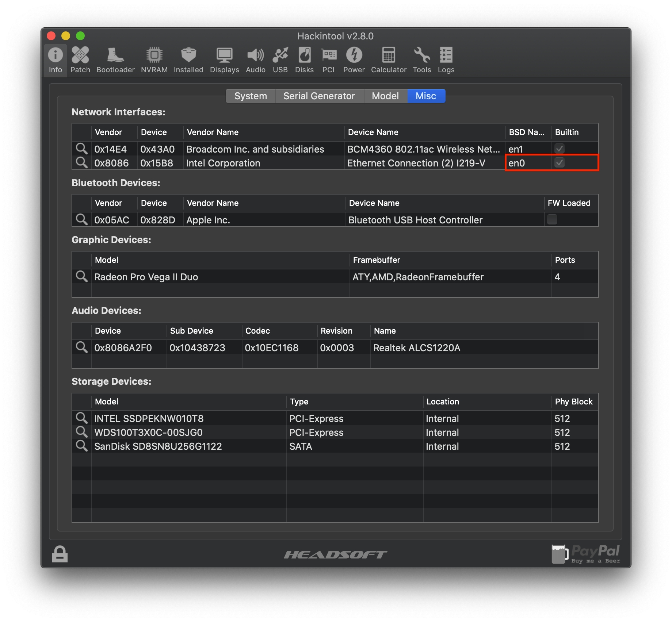The image size is (672, 622).
Task: Click the Framebuffer column header
Action: point(451,260)
